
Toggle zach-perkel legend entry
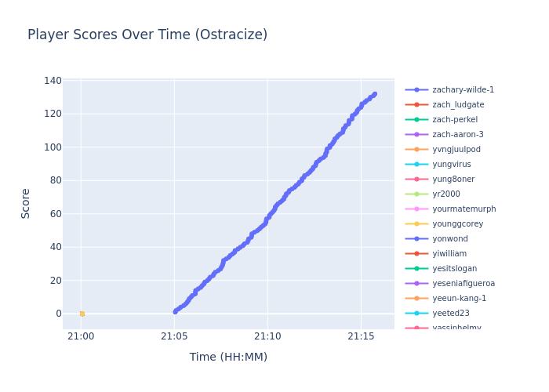pyautogui.click(x=455, y=120)
